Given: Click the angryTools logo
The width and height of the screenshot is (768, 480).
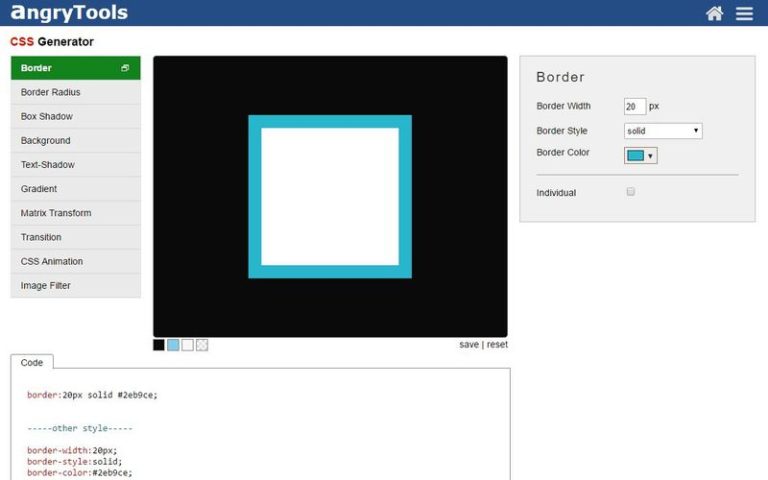Looking at the screenshot, I should coord(69,13).
